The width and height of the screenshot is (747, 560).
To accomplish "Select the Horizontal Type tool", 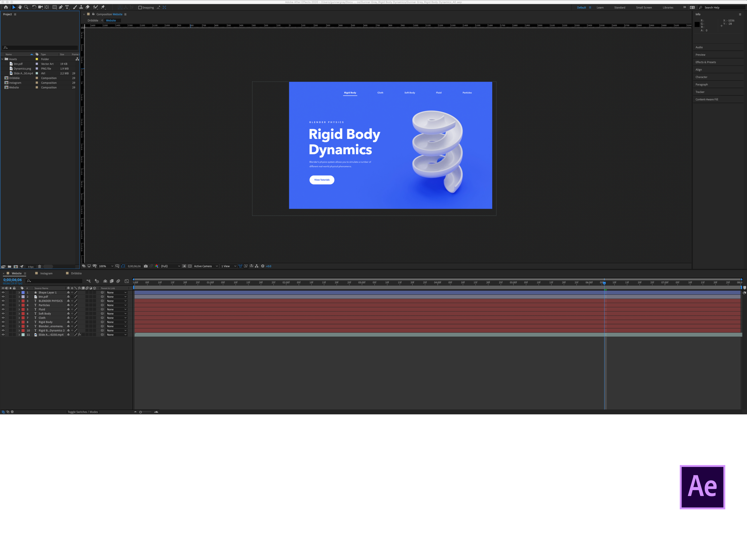I will (67, 7).
